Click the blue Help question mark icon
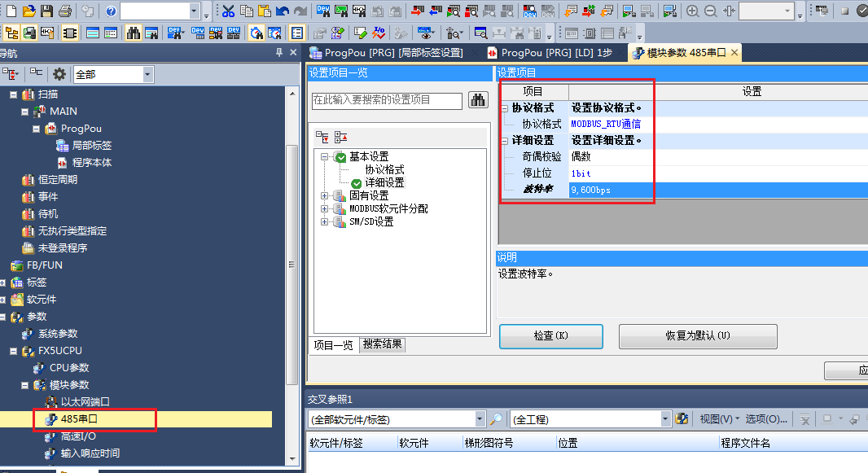The height and width of the screenshot is (473, 868). (110, 11)
